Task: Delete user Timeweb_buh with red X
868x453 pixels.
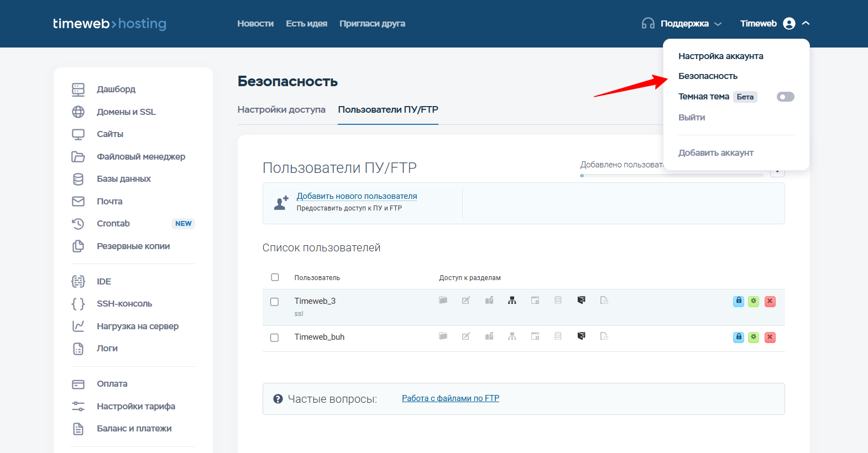Action: click(x=770, y=337)
